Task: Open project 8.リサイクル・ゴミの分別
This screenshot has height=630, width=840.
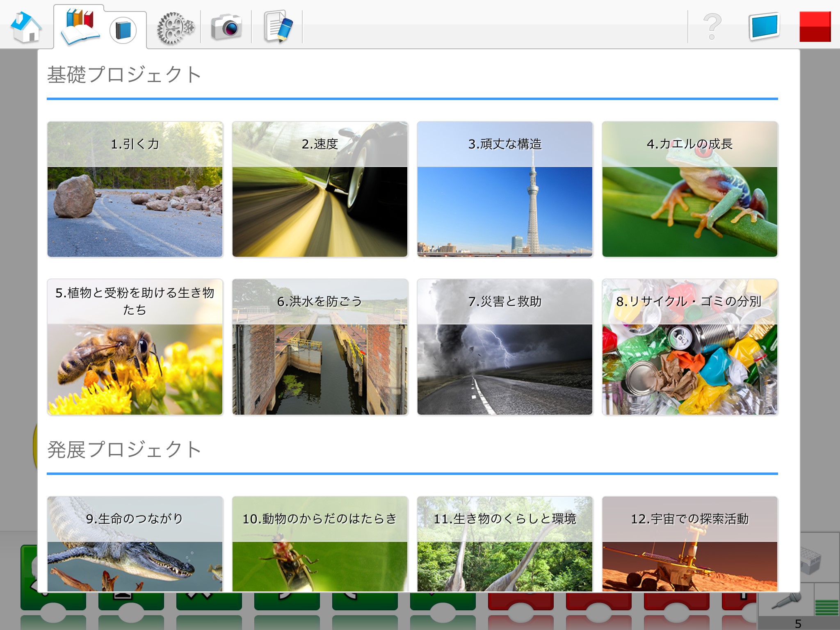Action: click(x=690, y=347)
